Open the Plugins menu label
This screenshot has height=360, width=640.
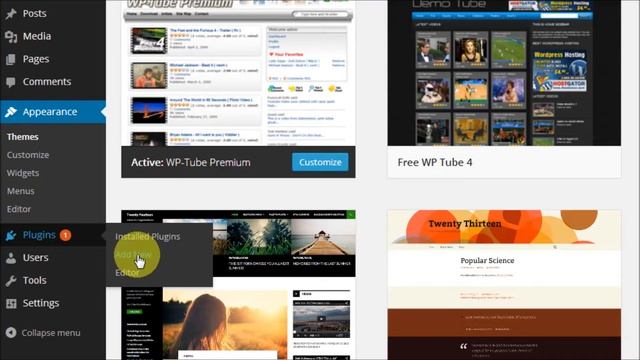[39, 235]
